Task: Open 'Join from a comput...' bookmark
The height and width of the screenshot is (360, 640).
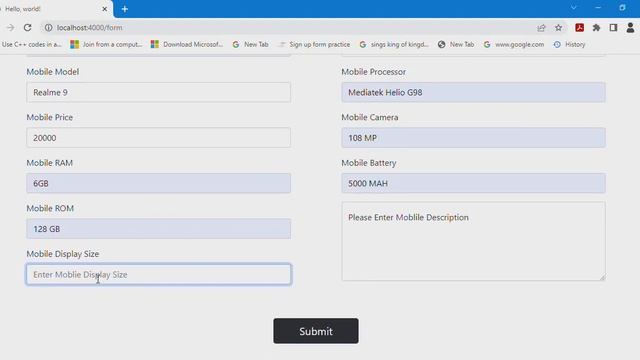Action: coord(106,44)
